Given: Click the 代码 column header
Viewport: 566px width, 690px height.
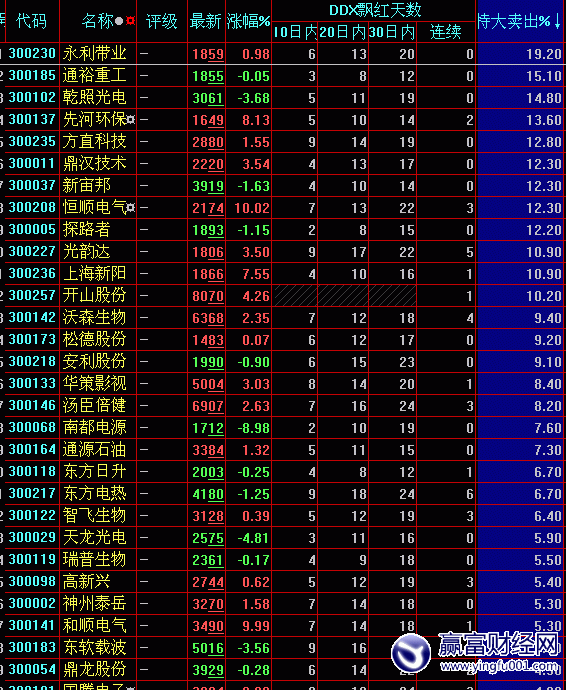Looking at the screenshot, I should 31,21.
